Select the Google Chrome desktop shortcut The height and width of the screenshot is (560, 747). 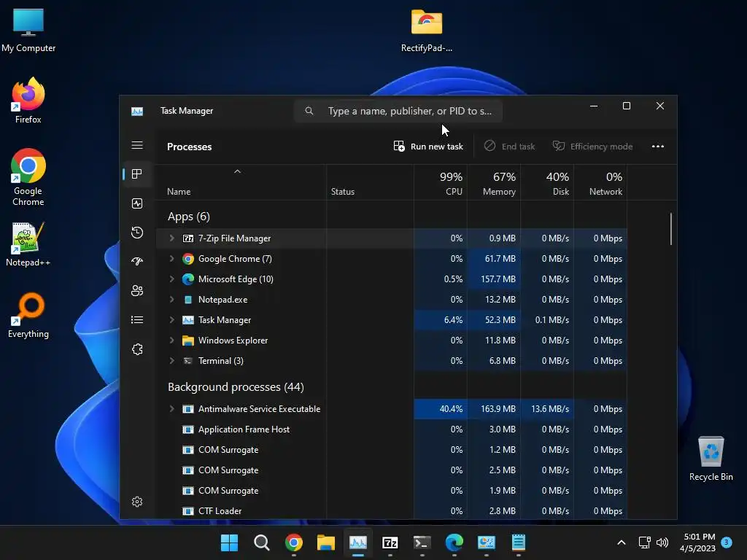28,177
